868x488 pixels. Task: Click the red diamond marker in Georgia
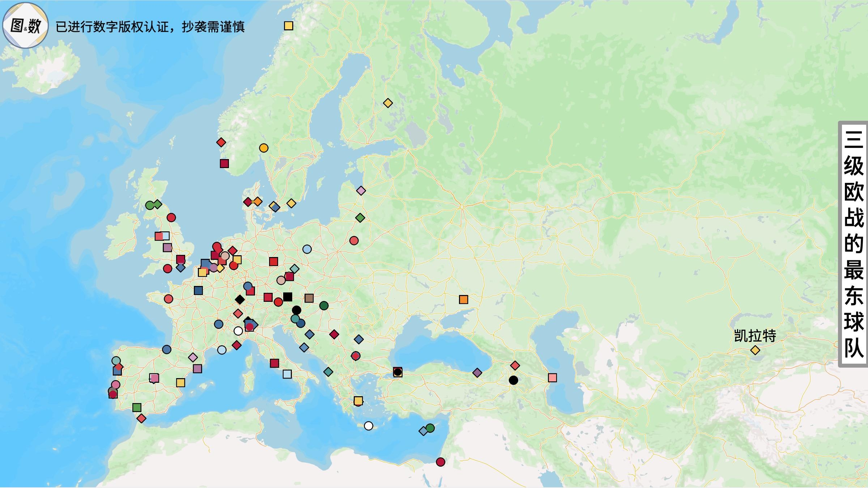(x=515, y=366)
